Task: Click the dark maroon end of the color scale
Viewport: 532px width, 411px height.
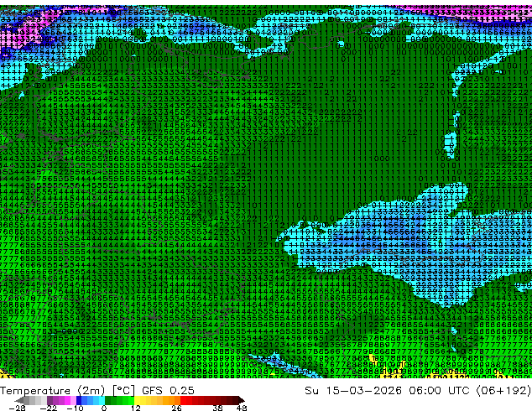Action: (x=241, y=400)
